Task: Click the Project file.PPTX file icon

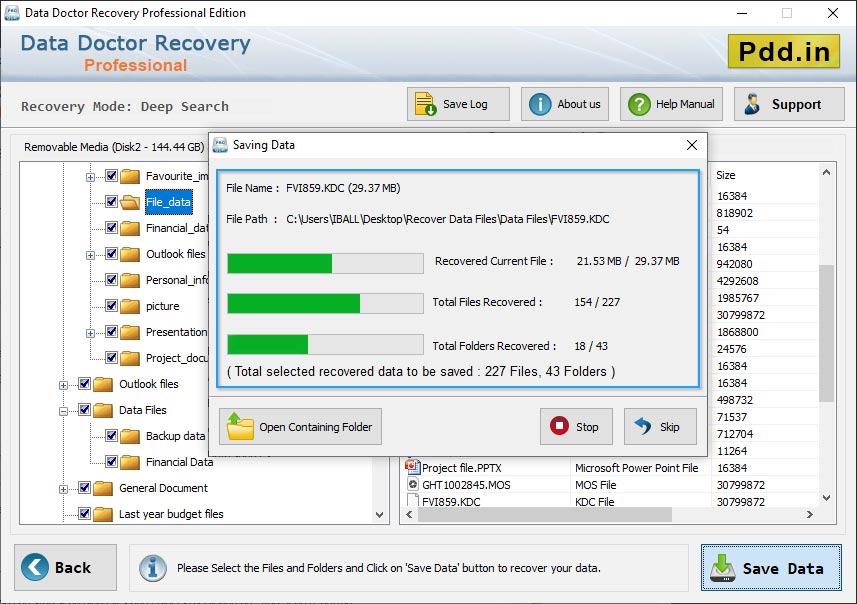Action: [412, 467]
